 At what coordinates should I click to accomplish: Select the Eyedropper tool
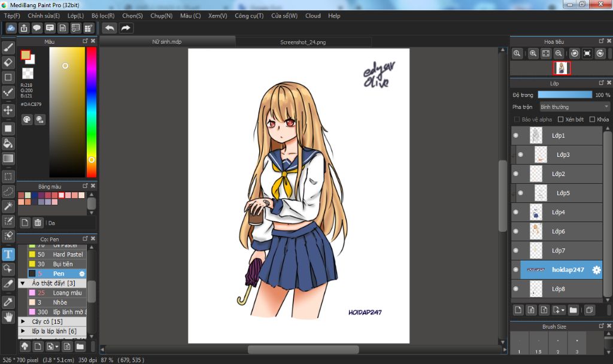[x=8, y=302]
